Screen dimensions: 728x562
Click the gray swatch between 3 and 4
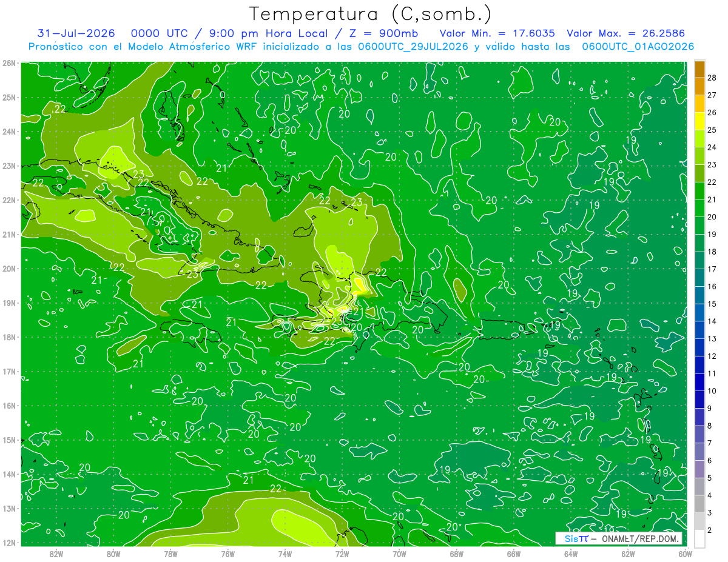[x=699, y=504]
